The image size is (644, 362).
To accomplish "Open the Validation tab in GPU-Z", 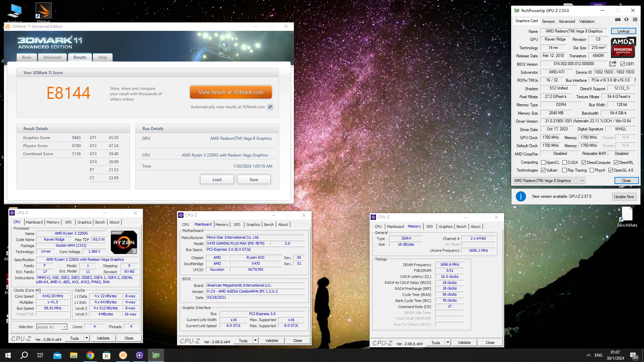I will tap(587, 21).
